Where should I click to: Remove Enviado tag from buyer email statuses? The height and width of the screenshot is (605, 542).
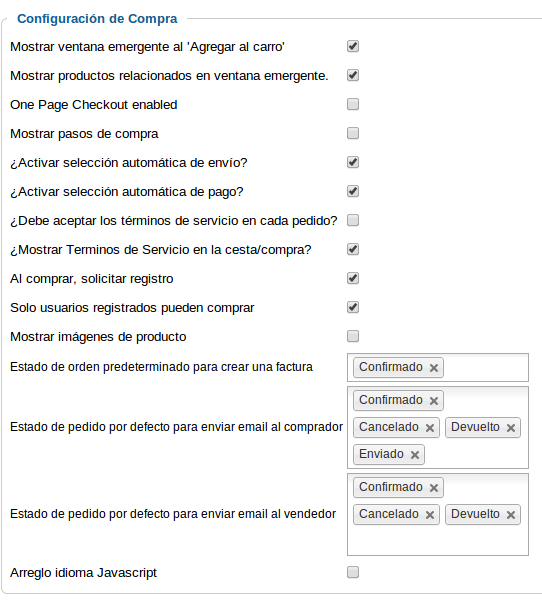tap(415, 455)
